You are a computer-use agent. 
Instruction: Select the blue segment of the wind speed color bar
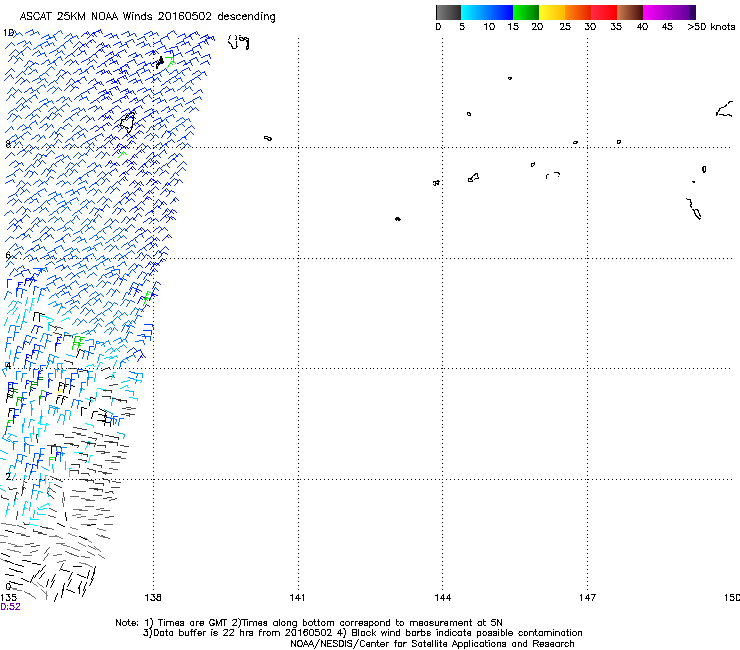coord(500,12)
